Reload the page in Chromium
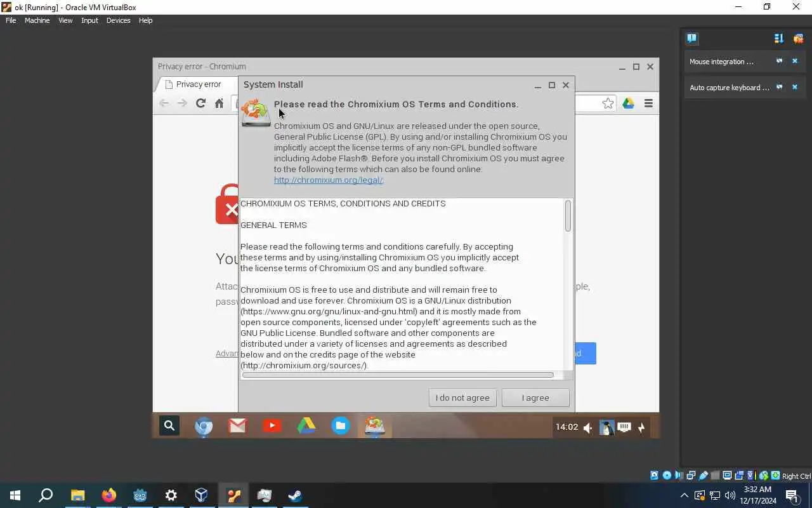The height and width of the screenshot is (508, 812). click(200, 103)
